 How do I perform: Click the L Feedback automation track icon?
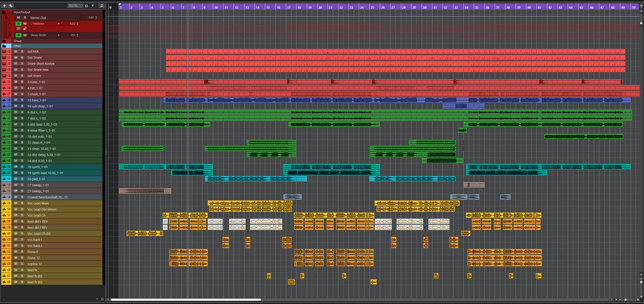point(10,24)
